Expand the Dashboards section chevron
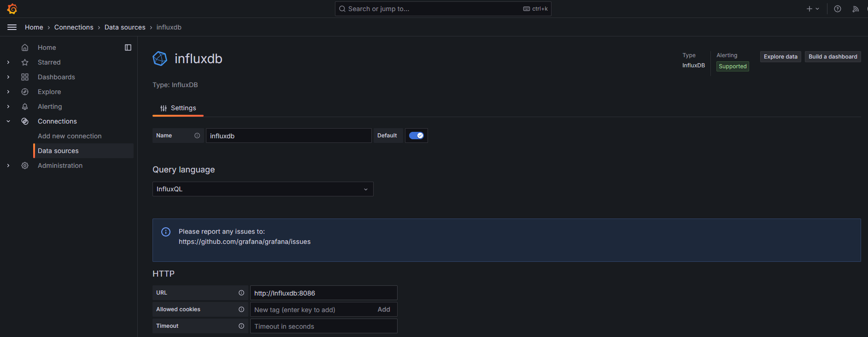The height and width of the screenshot is (337, 868). (8, 77)
